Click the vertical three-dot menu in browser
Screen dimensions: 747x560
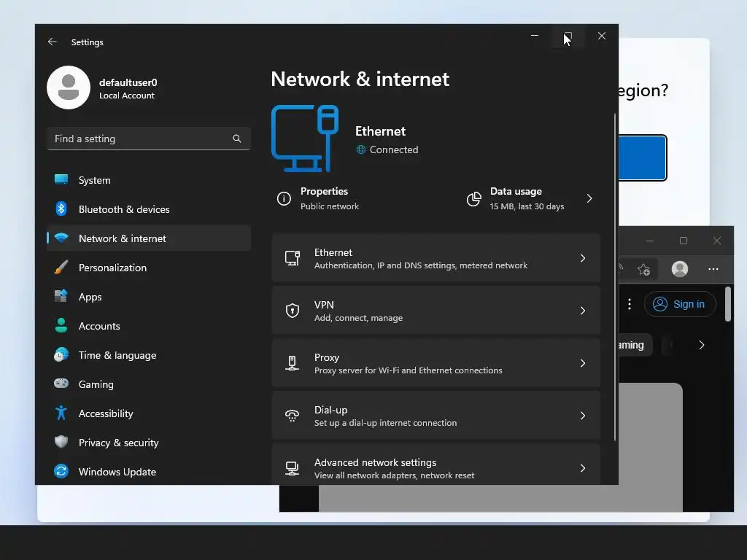(630, 304)
